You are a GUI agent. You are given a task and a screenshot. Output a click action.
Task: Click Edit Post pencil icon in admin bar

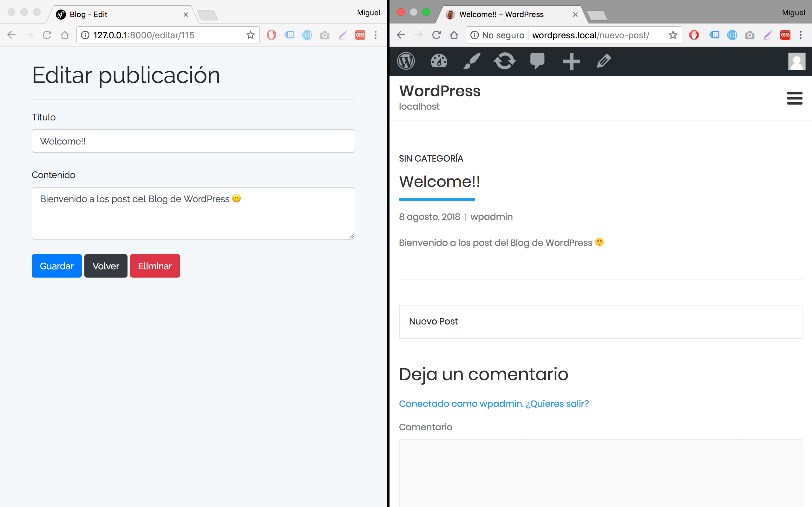604,61
